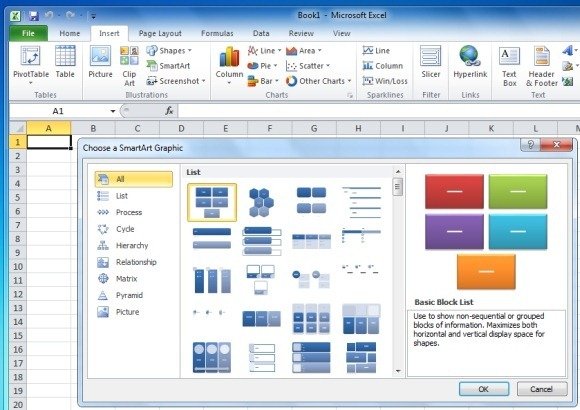The image size is (580, 410).
Task: Insert a Text Box
Action: click(x=509, y=66)
